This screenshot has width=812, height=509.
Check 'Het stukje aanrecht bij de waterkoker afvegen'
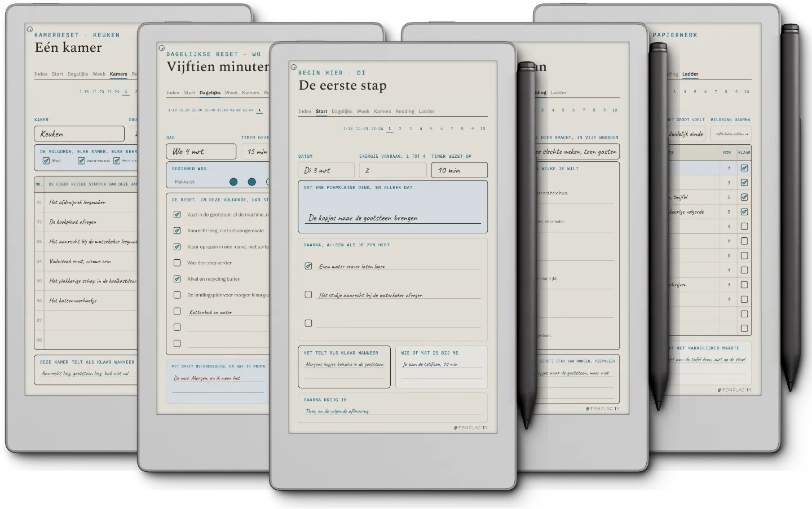(308, 294)
